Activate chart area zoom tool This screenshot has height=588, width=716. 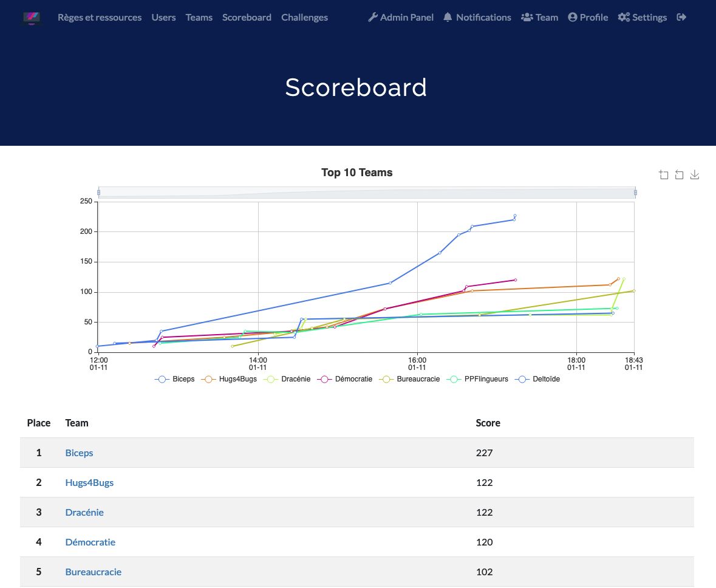click(664, 174)
